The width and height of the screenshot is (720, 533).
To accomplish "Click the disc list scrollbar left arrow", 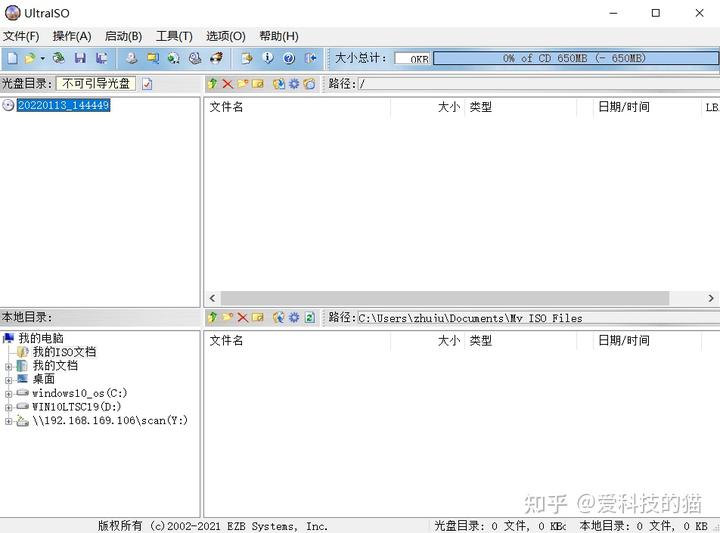I will (212, 298).
